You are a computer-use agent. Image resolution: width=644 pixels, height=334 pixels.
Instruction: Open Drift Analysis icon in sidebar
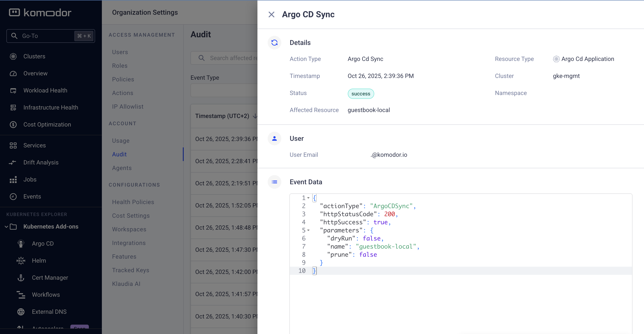(13, 163)
